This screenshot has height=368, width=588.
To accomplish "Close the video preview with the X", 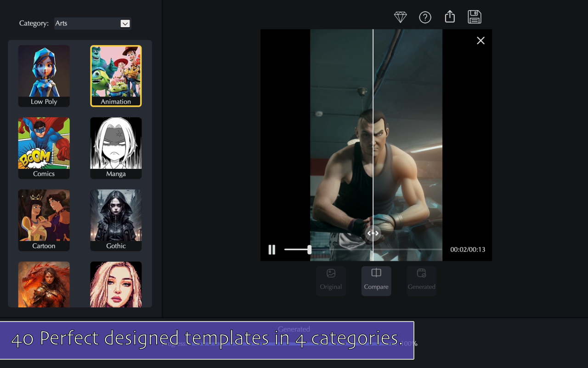I will pyautogui.click(x=481, y=40).
